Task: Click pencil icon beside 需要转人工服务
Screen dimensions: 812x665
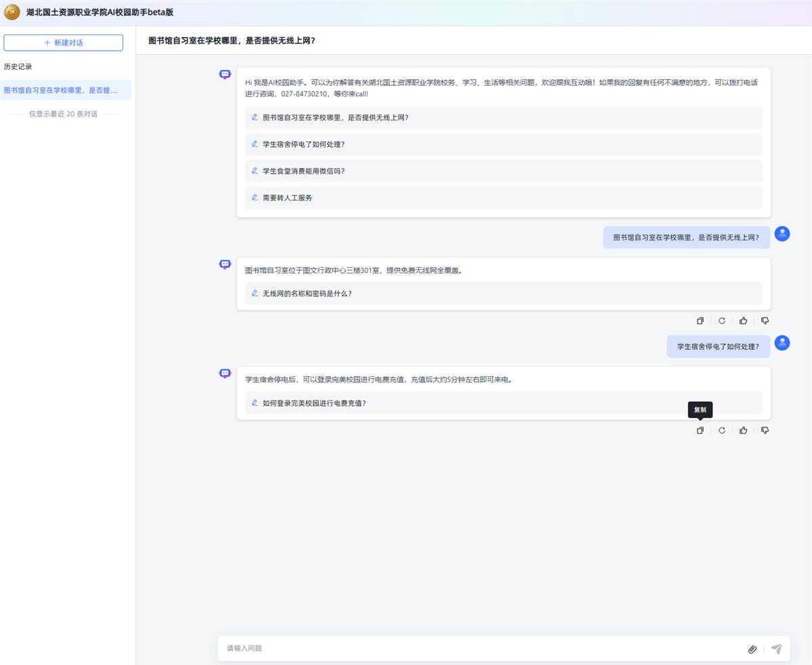Action: [x=255, y=198]
